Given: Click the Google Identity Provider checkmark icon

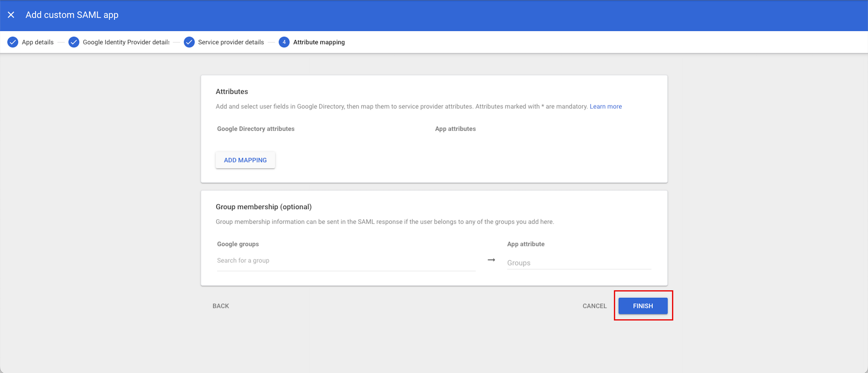Looking at the screenshot, I should 74,42.
